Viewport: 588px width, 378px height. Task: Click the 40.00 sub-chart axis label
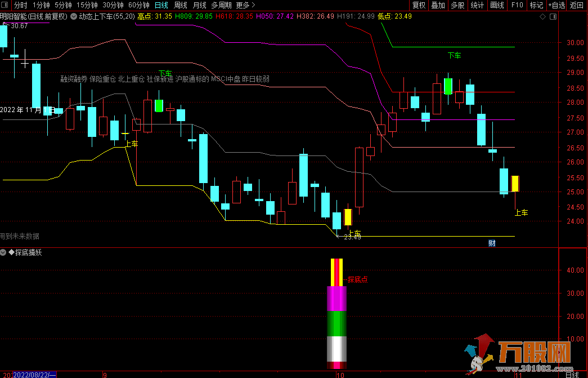[575, 270]
